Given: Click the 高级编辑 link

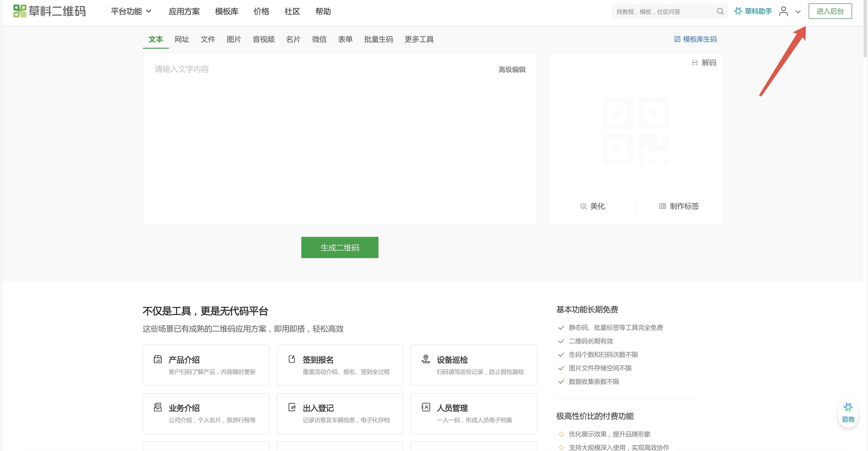Looking at the screenshot, I should coord(512,69).
